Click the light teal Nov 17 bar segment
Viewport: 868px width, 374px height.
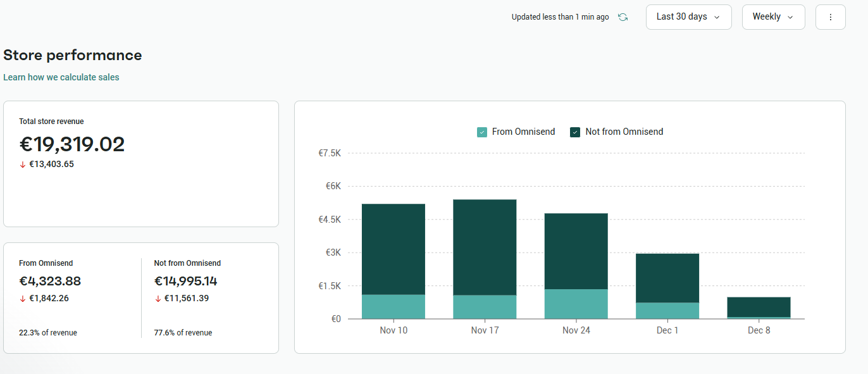(x=485, y=307)
